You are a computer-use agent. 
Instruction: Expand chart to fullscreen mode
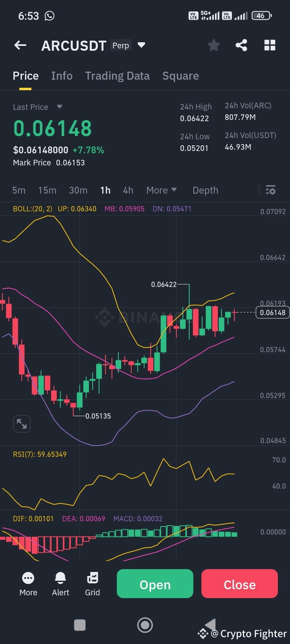click(x=21, y=423)
